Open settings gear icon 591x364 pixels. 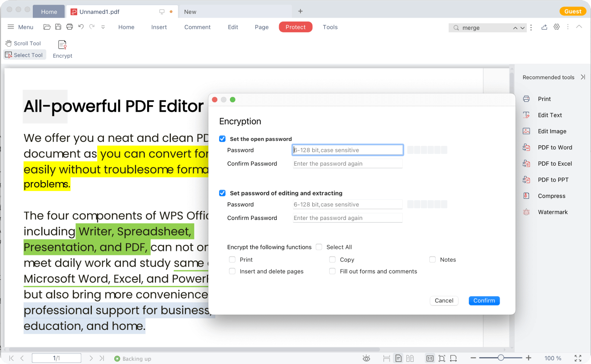coord(556,27)
